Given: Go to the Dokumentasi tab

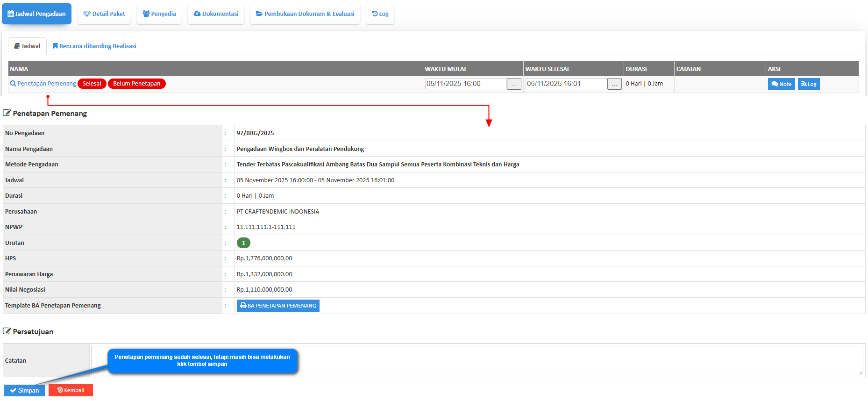Looking at the screenshot, I should (x=216, y=14).
